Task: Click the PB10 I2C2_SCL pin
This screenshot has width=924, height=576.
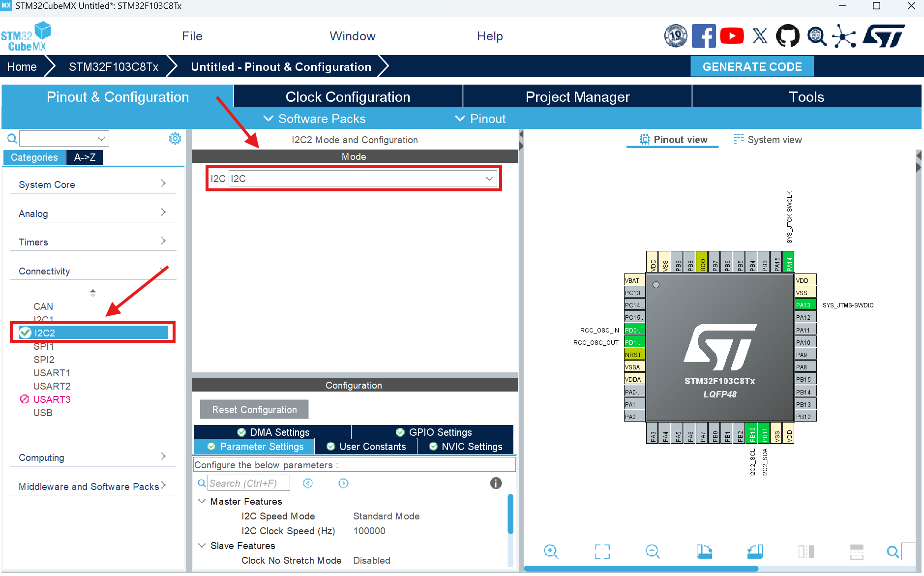Action: pos(752,433)
